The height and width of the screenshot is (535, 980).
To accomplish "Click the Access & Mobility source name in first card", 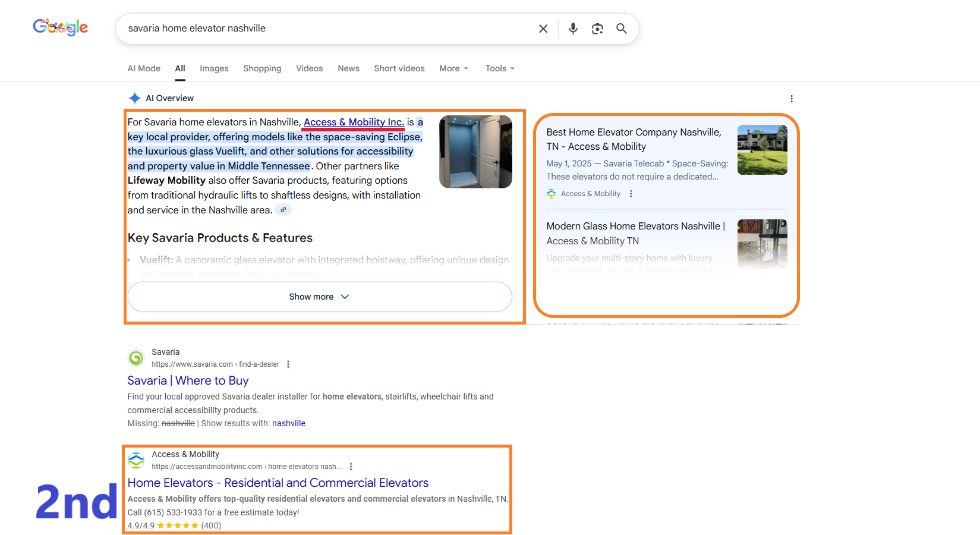I will point(591,194).
